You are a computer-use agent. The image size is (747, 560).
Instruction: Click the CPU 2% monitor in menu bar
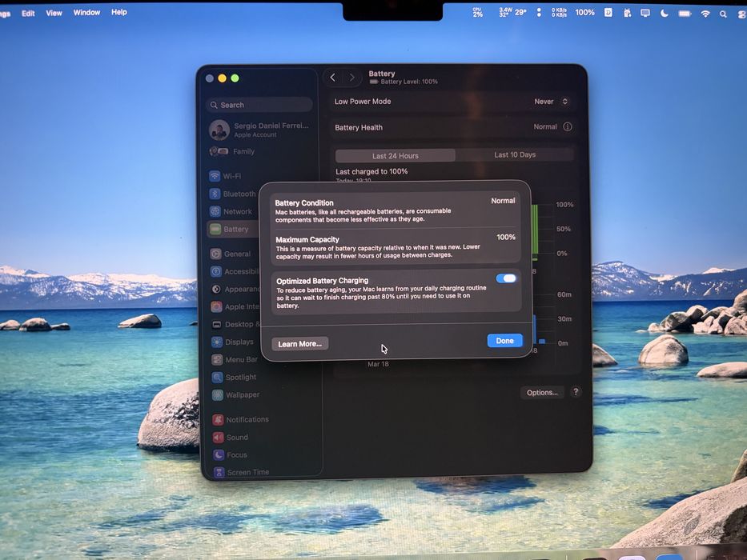point(478,12)
